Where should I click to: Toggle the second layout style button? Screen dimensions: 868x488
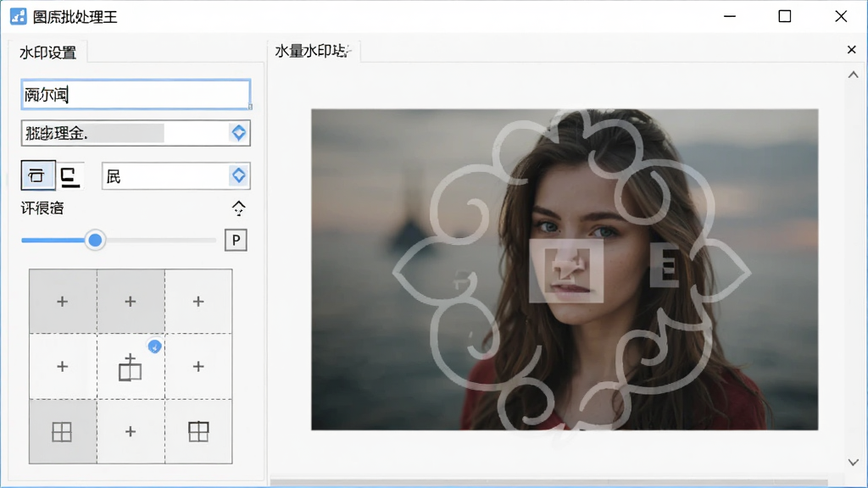(70, 176)
